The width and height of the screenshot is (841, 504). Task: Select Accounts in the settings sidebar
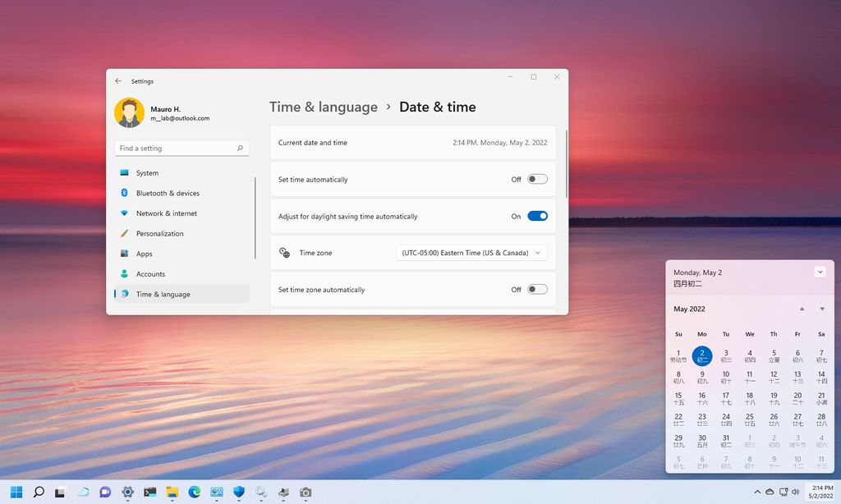pos(151,274)
